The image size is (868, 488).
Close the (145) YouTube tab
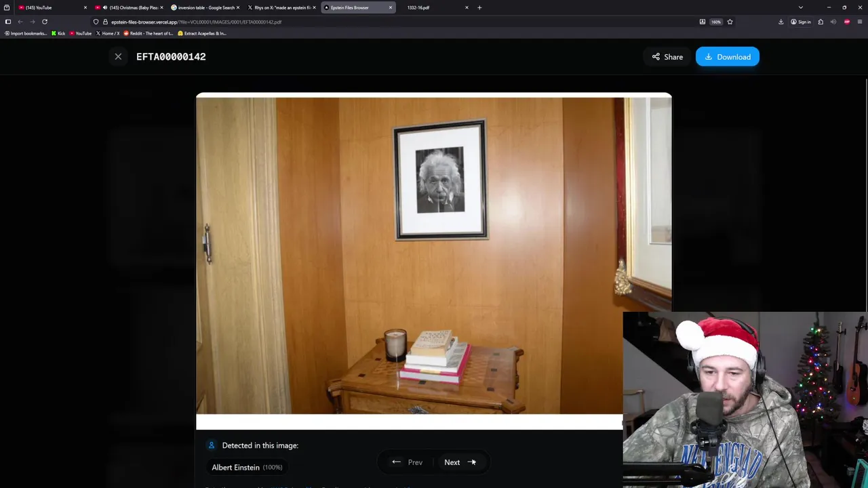click(x=85, y=7)
